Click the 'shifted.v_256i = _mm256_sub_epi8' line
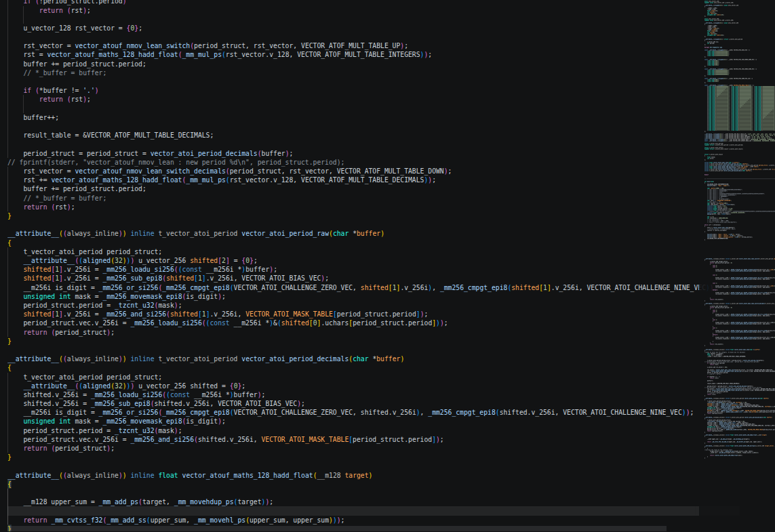775x532 pixels. pos(164,403)
